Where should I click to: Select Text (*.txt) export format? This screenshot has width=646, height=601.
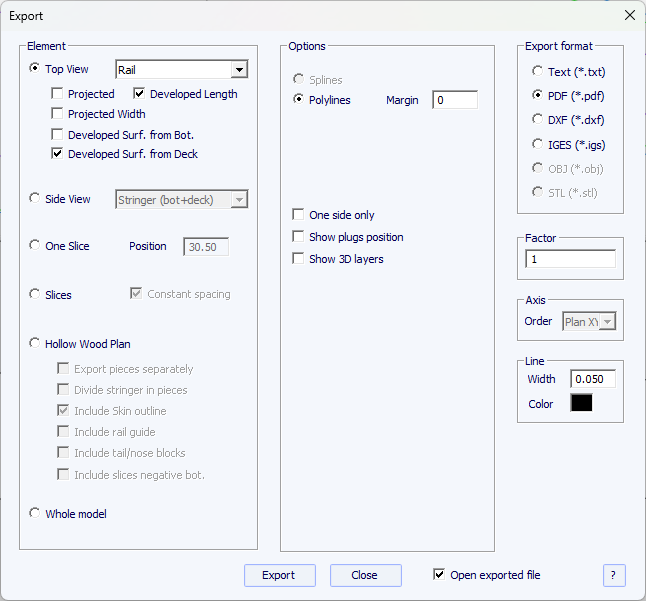(538, 72)
